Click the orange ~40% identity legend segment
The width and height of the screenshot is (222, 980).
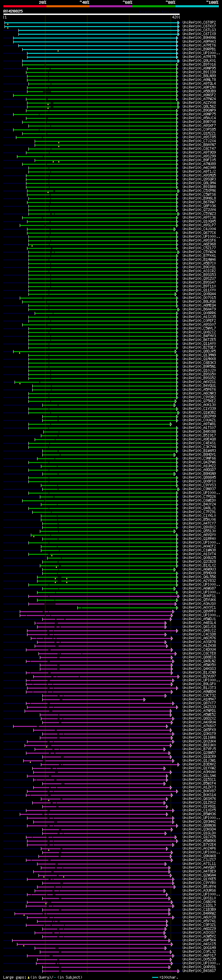[68, 6]
